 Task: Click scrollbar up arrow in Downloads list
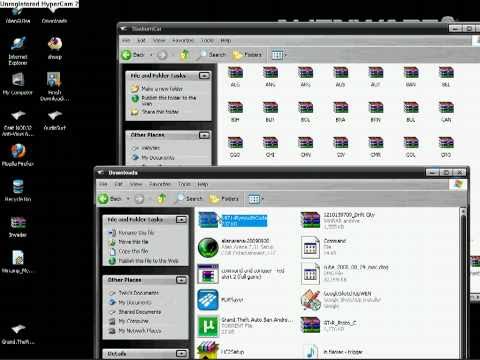pos(463,211)
